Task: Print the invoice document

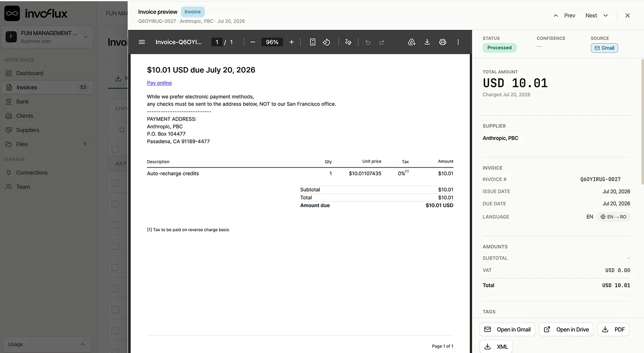Action: tap(442, 42)
